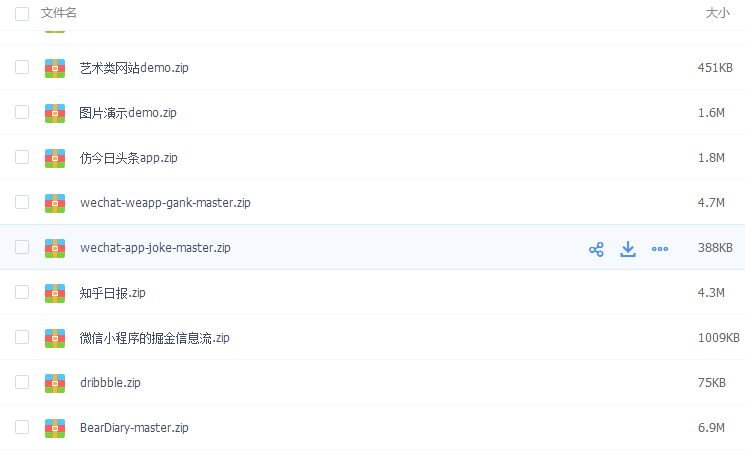Open the file 仿今日头条app.zip
This screenshot has width=745, height=460.
[x=128, y=158]
